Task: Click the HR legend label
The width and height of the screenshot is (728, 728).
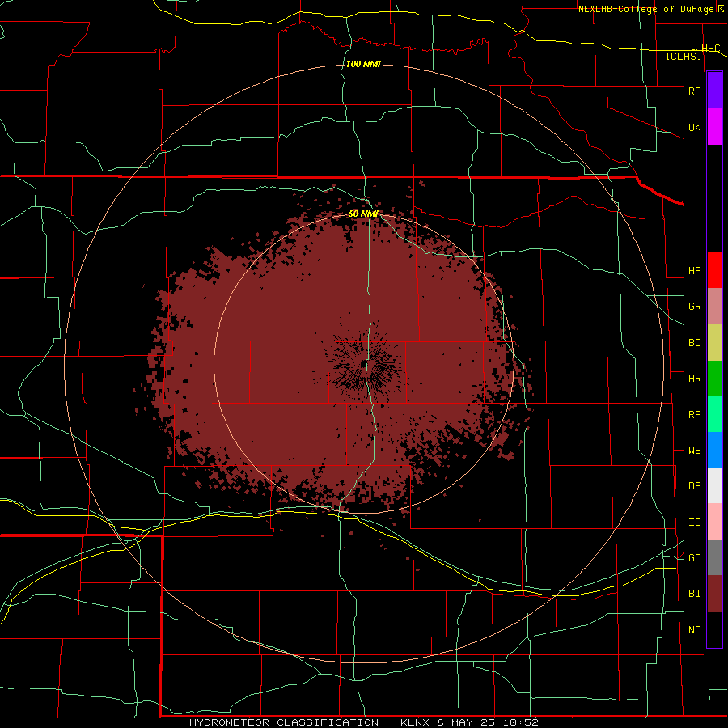Action: coord(694,379)
